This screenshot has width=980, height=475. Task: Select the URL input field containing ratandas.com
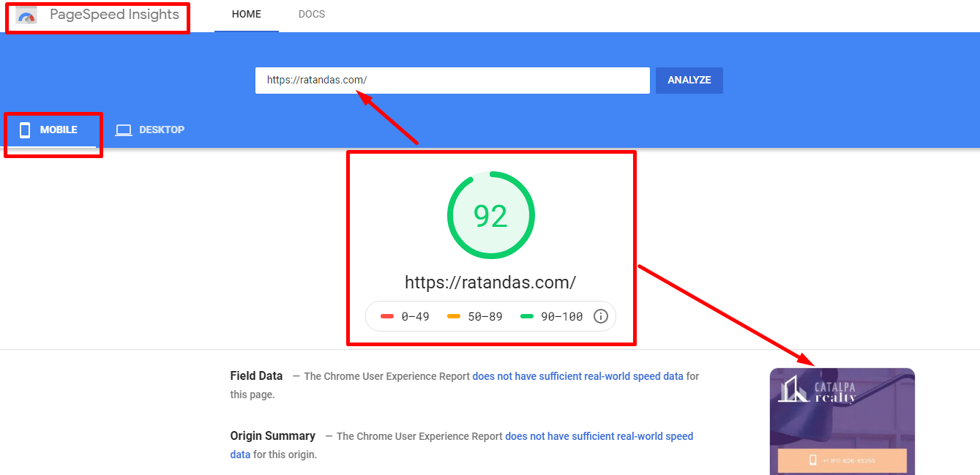pyautogui.click(x=452, y=81)
